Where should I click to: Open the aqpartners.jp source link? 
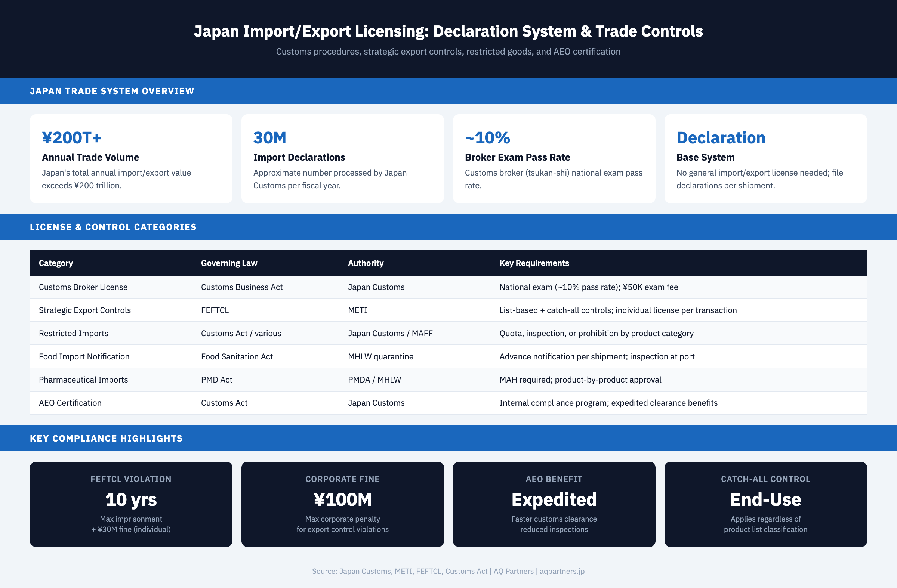(x=561, y=571)
